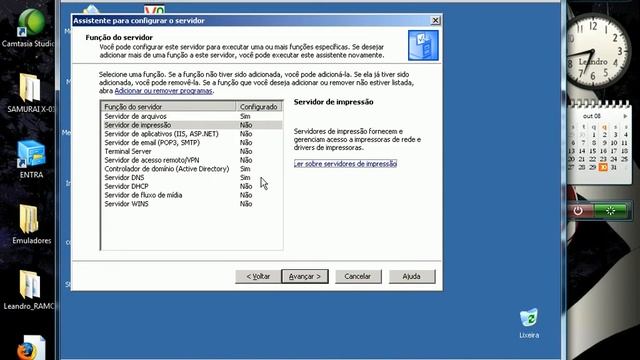Select Servidor de acesso remoto/VPN row
Viewport: 640px width, 360px height.
191,160
